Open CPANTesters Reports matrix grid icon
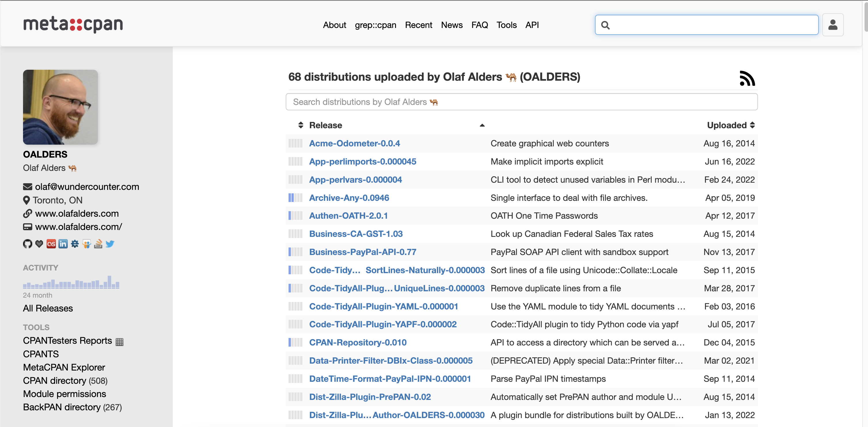 119,342
